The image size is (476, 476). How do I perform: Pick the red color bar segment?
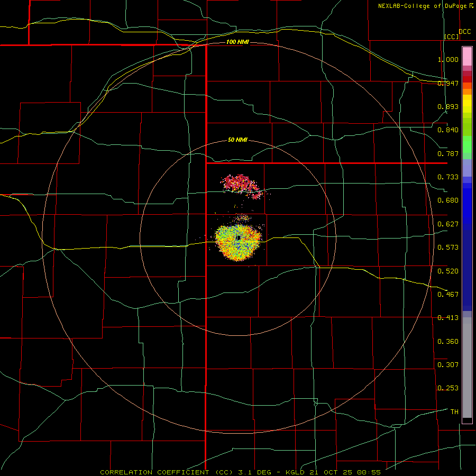click(467, 79)
